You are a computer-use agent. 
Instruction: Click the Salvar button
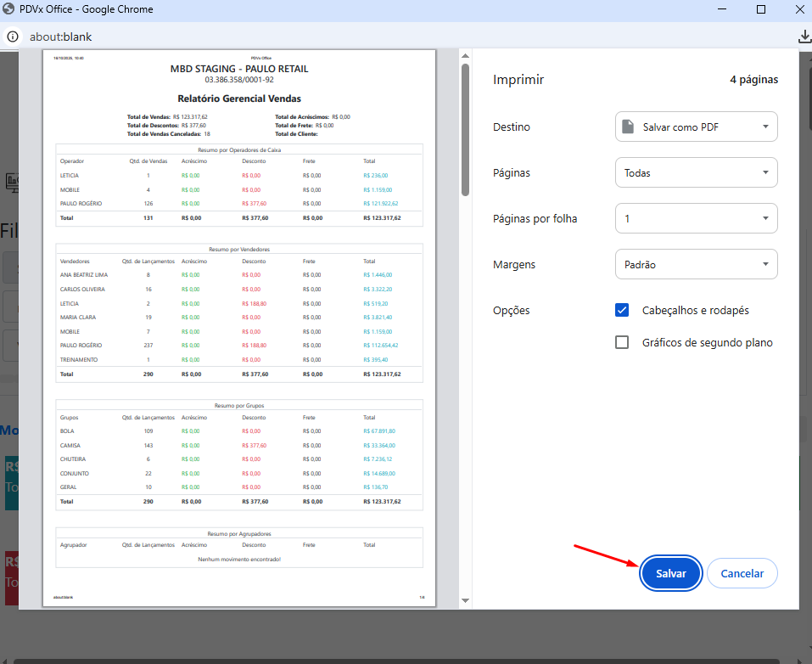point(670,574)
